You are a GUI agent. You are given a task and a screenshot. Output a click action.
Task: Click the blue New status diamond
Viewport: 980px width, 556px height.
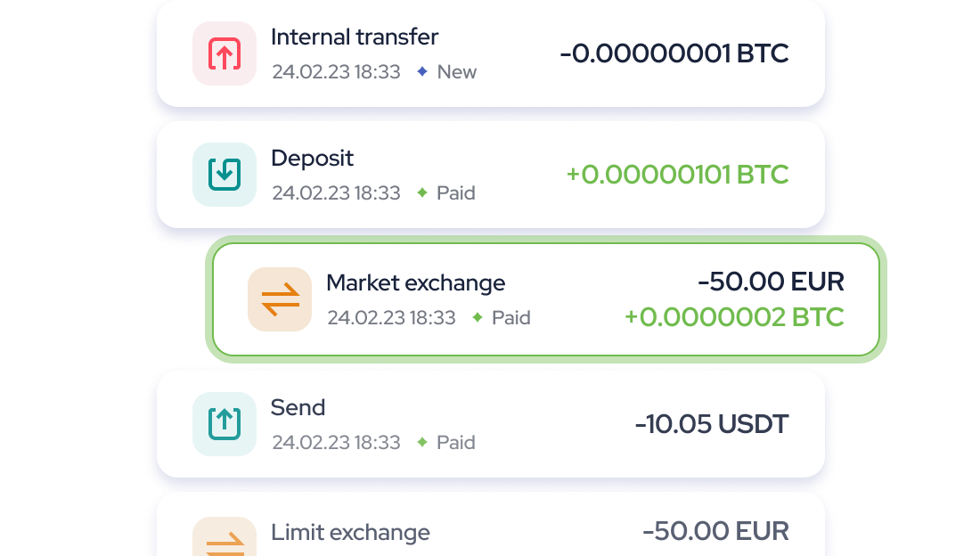tap(422, 72)
